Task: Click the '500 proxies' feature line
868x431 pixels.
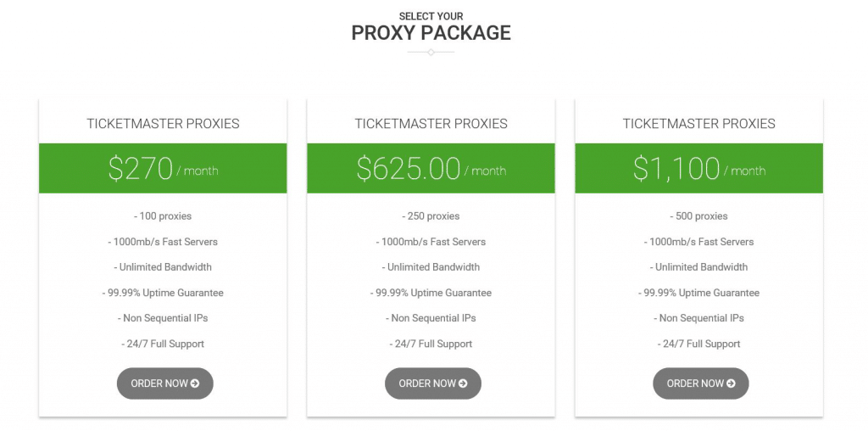Action: click(699, 216)
